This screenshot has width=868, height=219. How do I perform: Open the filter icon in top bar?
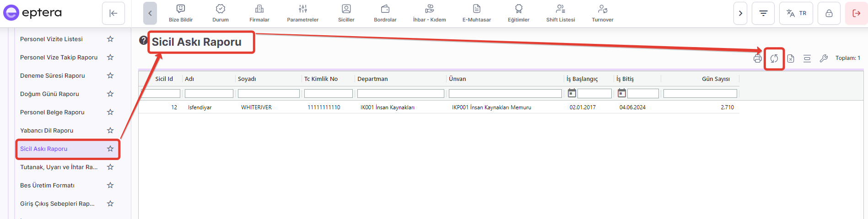point(763,13)
